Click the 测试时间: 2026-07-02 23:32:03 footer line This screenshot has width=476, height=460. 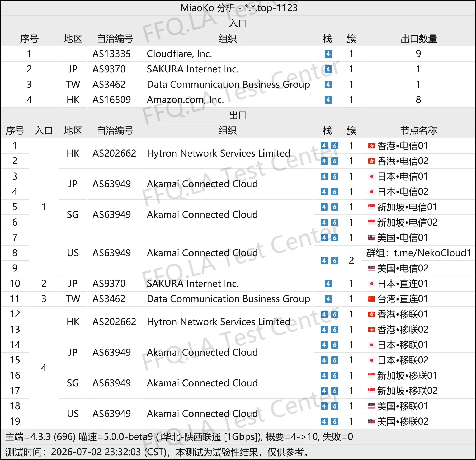pyautogui.click(x=158, y=452)
